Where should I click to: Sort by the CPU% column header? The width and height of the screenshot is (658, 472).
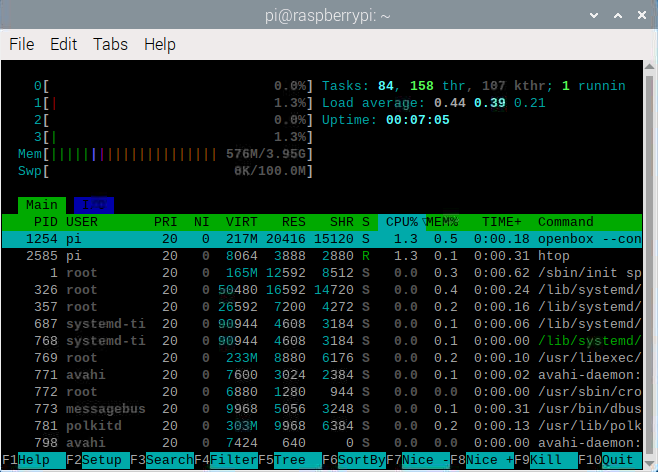click(403, 222)
